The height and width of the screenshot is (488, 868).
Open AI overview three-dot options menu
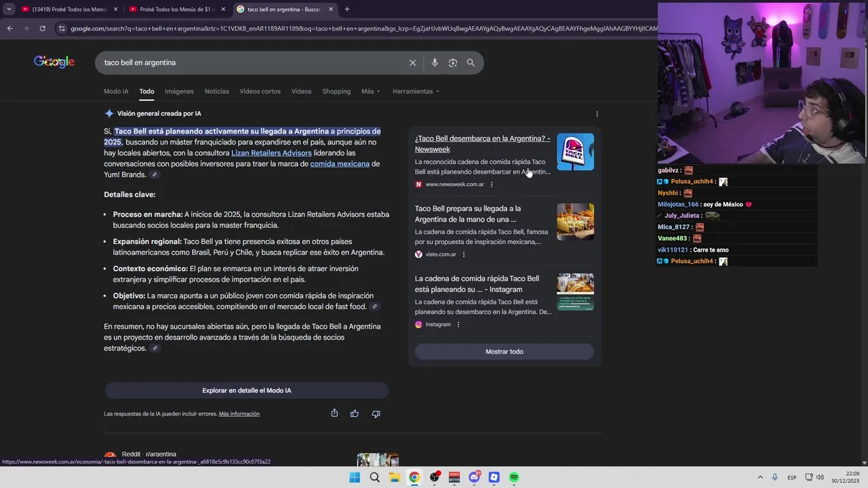[597, 114]
